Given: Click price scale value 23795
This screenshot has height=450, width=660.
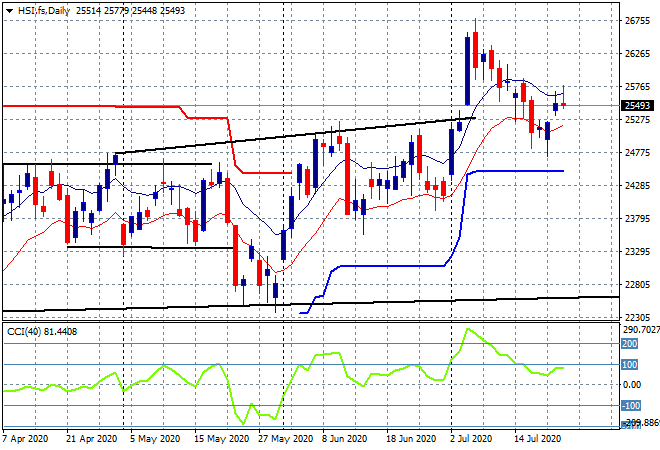Looking at the screenshot, I should pos(637,218).
